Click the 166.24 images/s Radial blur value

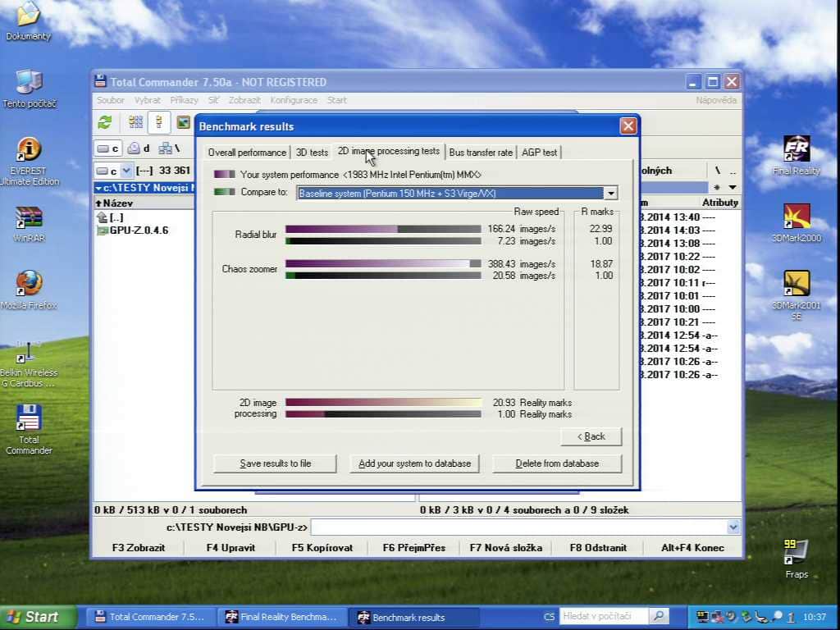coord(521,229)
